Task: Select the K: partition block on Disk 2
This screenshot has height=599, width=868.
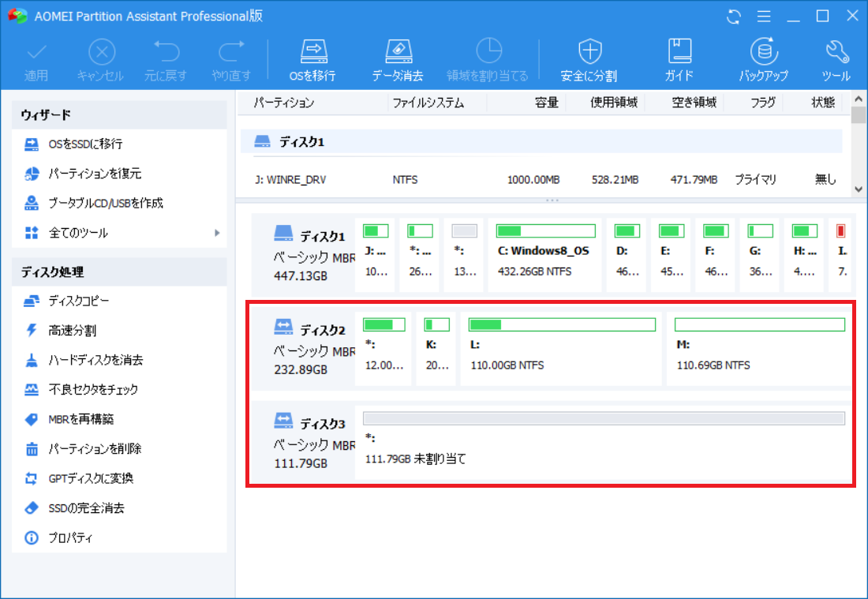Action: [x=436, y=349]
